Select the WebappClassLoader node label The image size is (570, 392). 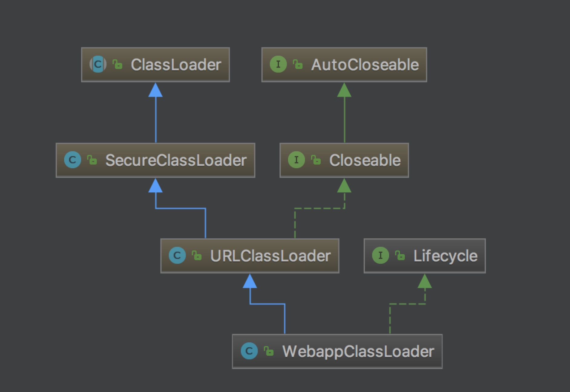tap(358, 351)
